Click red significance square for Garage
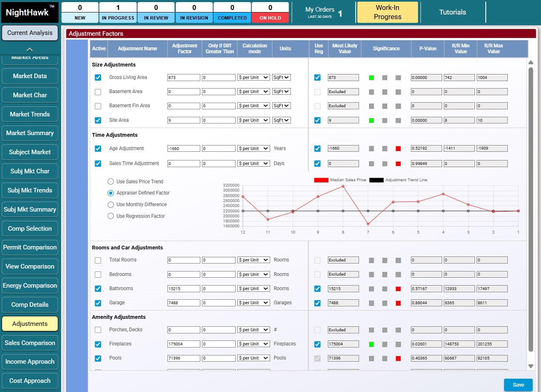 click(x=398, y=303)
